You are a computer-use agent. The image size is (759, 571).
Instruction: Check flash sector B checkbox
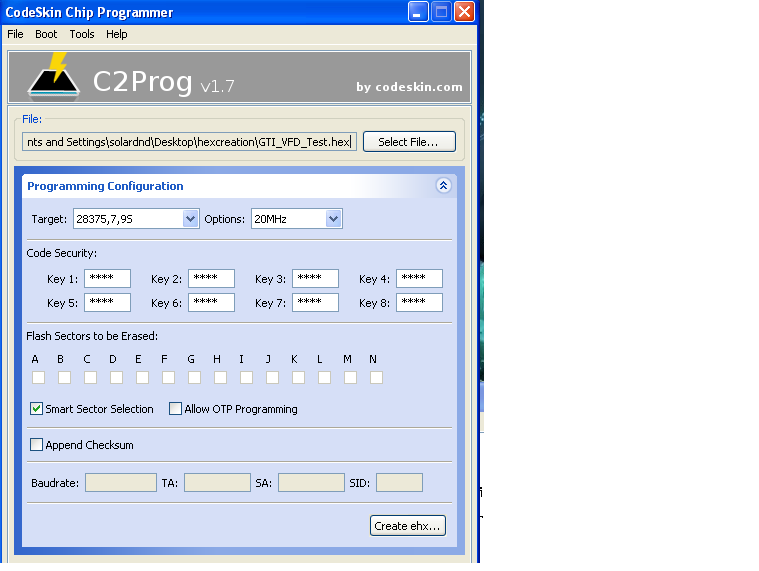[x=64, y=377]
